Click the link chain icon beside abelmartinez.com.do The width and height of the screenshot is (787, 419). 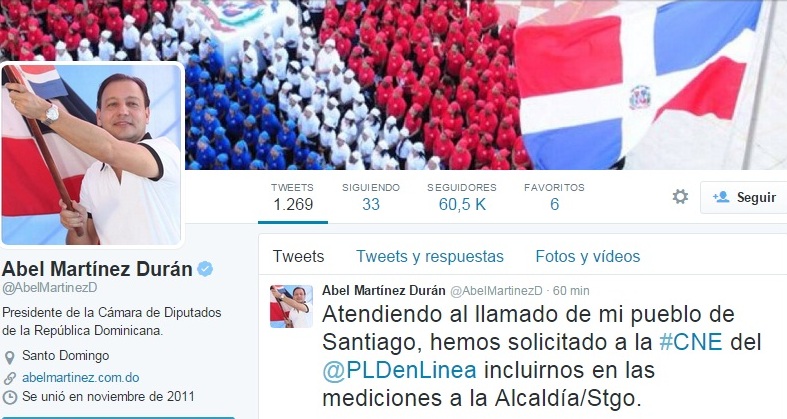[x=9, y=378]
